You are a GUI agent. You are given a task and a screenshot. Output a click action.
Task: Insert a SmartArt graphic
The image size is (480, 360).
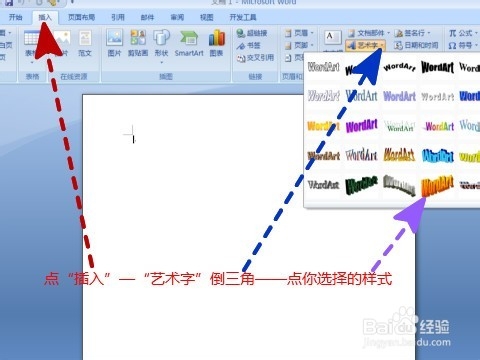point(189,43)
